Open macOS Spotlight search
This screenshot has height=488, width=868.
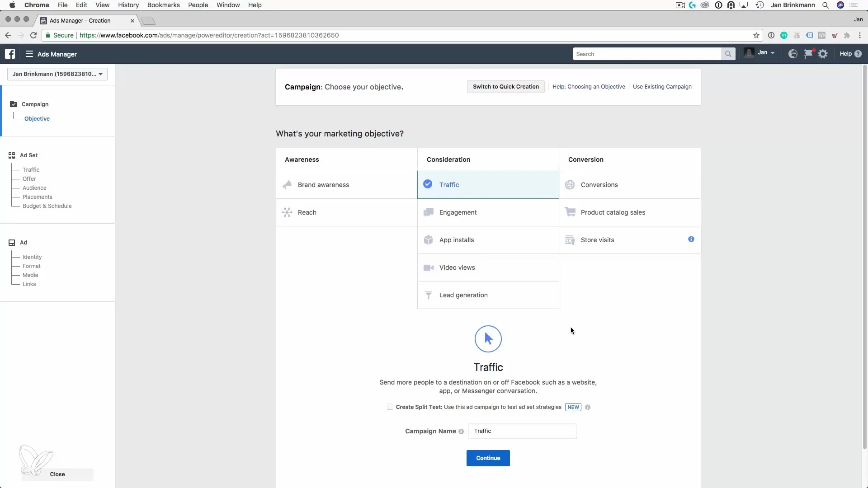[826, 5]
